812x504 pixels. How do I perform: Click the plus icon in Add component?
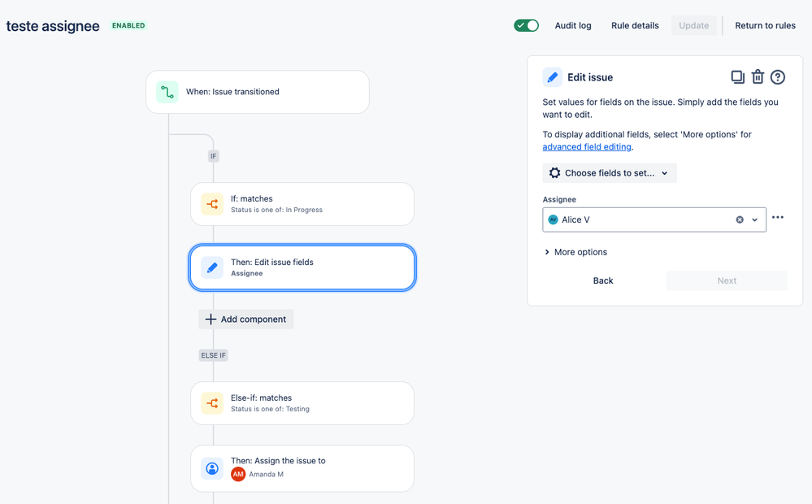(x=211, y=319)
